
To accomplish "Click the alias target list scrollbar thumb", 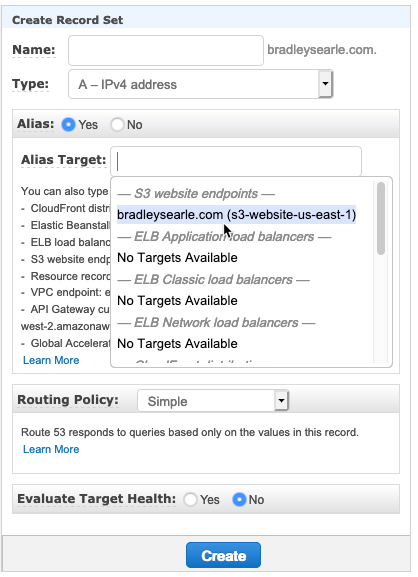I will [x=381, y=218].
